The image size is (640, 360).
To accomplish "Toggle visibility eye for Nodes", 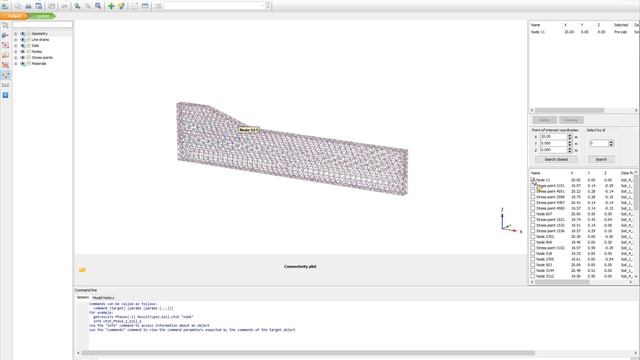I will (23, 52).
